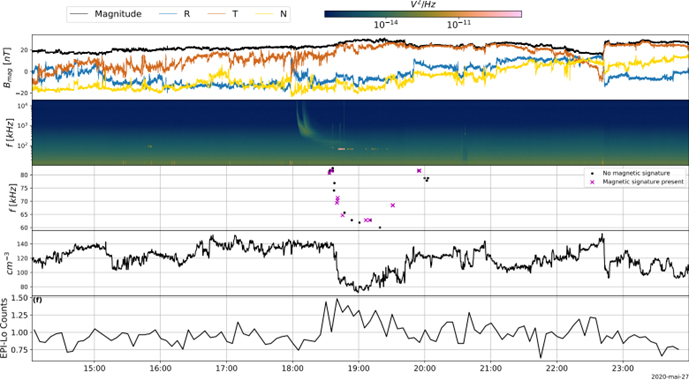Click the Magnitude legend entry
689x380 pixels.
(106, 14)
